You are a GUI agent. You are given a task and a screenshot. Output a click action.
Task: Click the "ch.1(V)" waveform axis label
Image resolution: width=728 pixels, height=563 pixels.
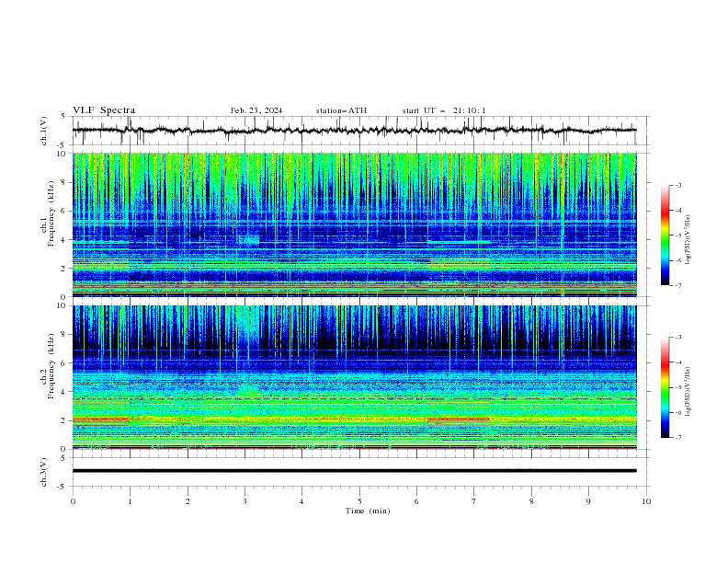[x=44, y=131]
